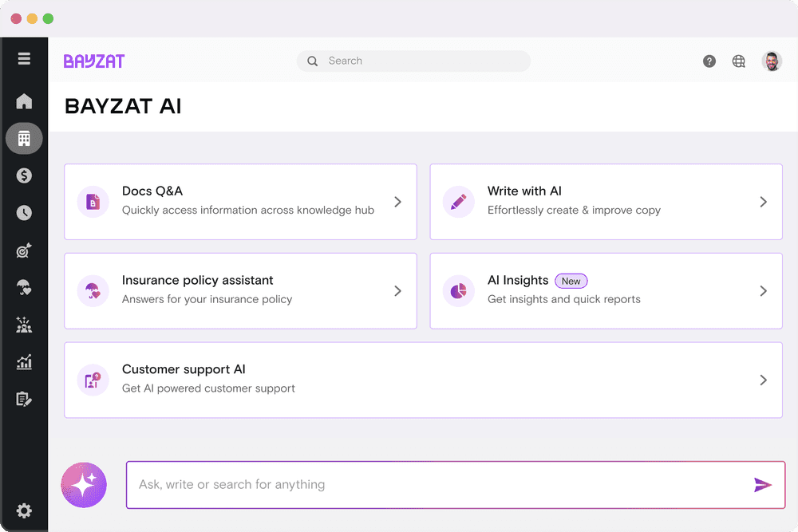Click the send arrow in prompt box

[x=762, y=484]
